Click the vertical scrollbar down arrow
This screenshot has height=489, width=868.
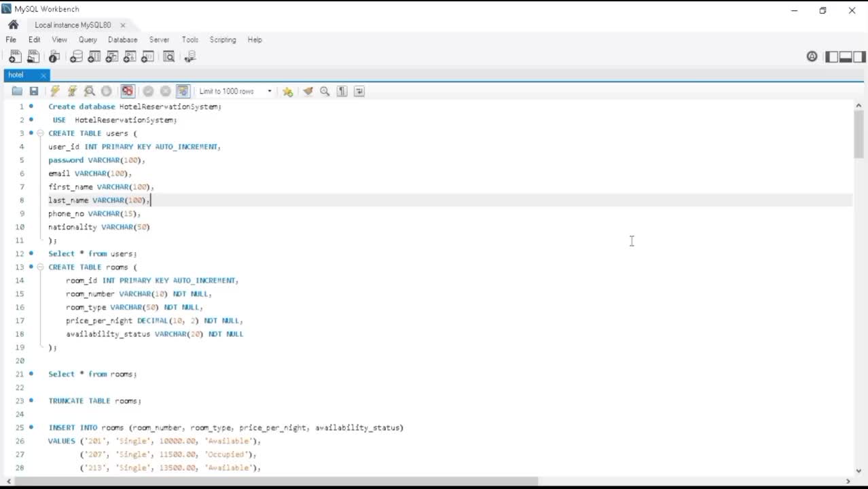click(x=858, y=470)
